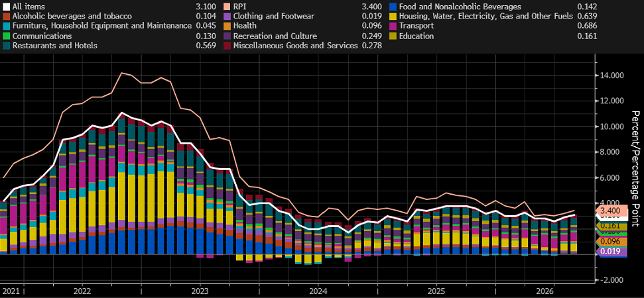Click the Food and Nonalcoholic Beverages blue swatch
644x298 pixels.
pos(393,7)
